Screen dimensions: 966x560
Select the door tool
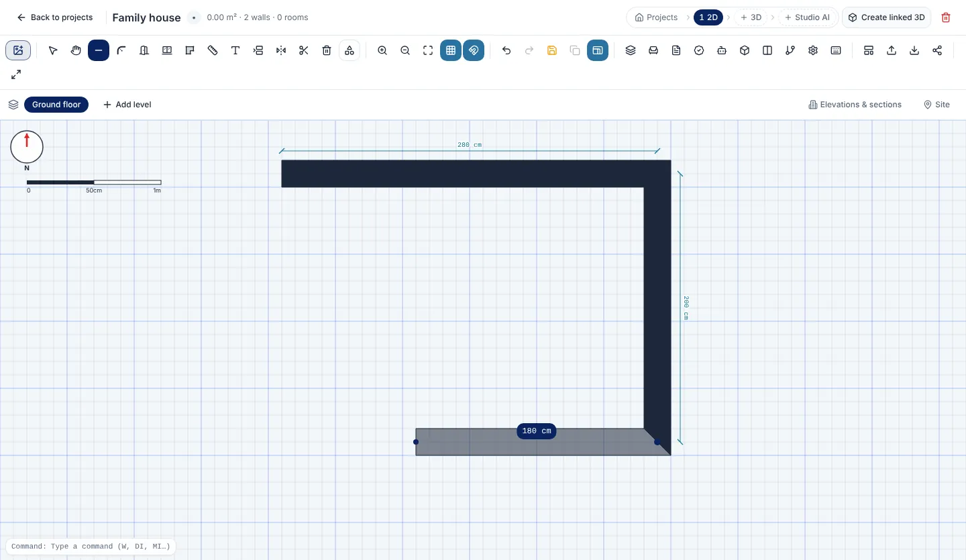coord(144,50)
